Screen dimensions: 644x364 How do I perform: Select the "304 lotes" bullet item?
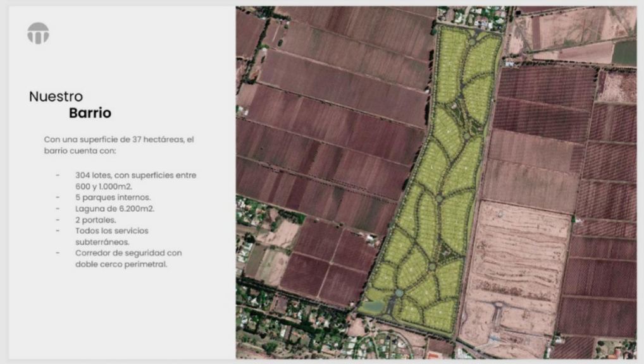coord(135,181)
